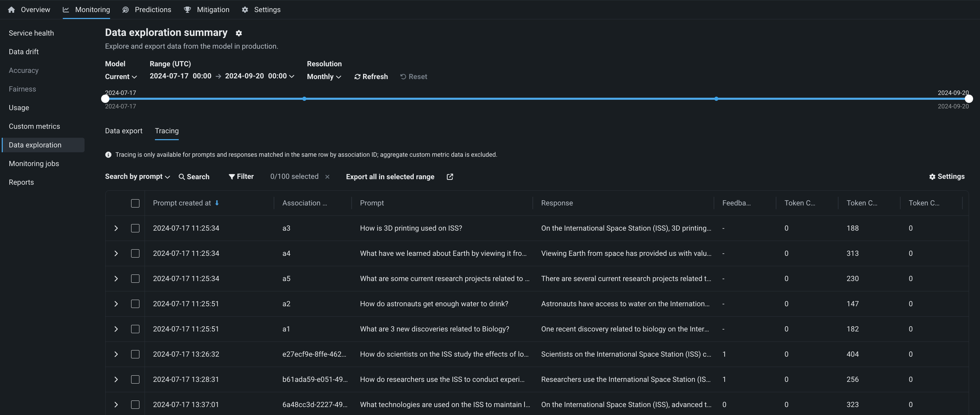Click the left handle of date range slider

105,99
